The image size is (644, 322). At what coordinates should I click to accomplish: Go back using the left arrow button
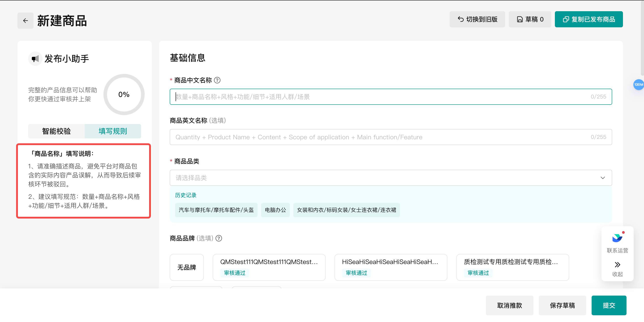pos(26,21)
